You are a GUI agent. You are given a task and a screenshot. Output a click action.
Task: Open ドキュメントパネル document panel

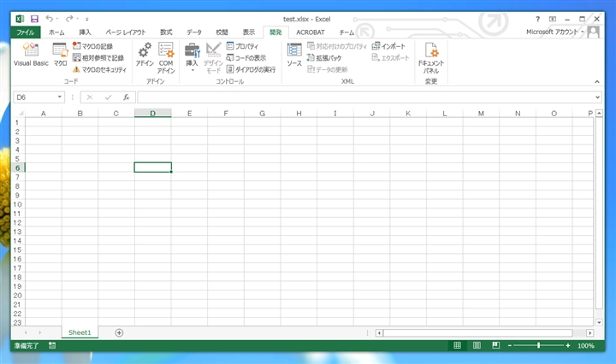pos(431,57)
